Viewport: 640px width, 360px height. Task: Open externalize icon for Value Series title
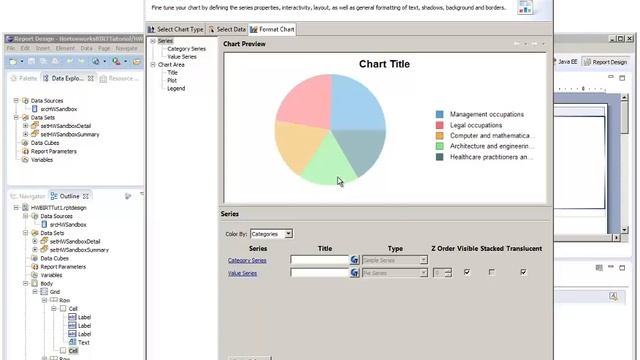click(354, 273)
